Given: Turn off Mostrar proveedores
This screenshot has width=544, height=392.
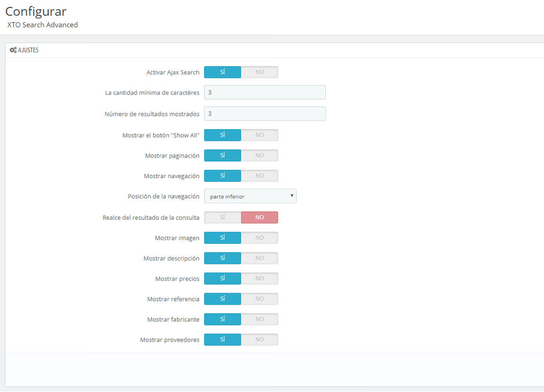Looking at the screenshot, I should 260,339.
